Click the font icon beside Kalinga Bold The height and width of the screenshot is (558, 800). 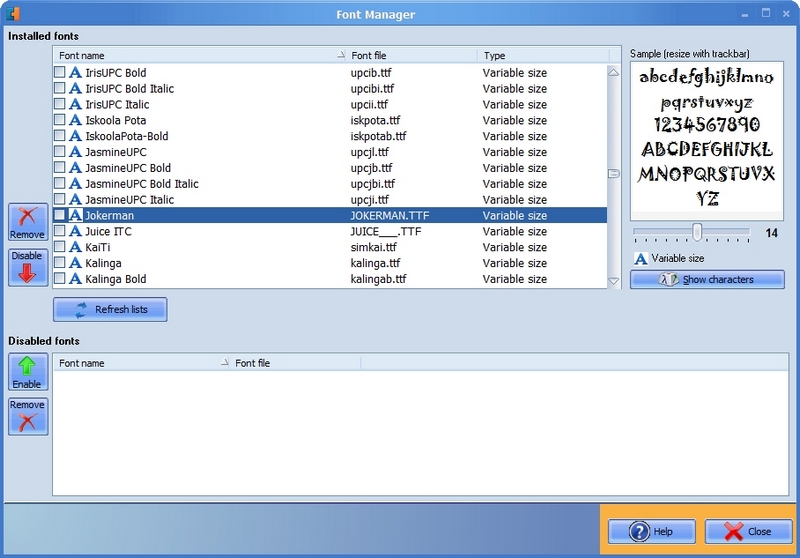(x=76, y=278)
